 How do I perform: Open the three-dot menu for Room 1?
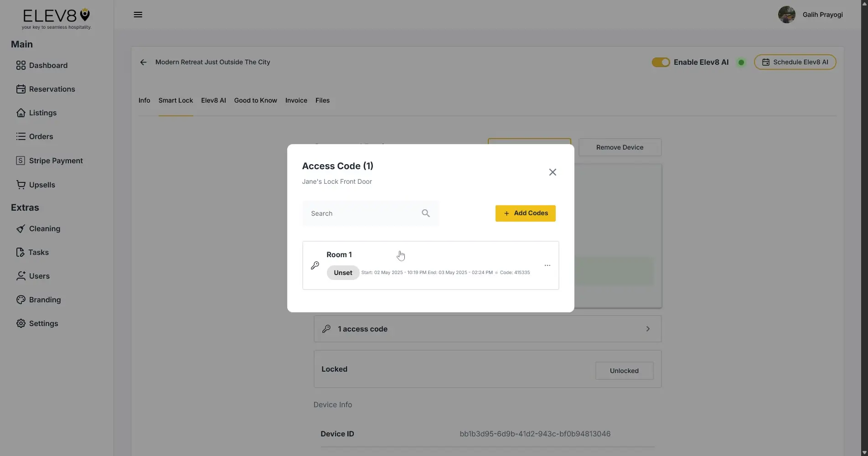coord(547,265)
